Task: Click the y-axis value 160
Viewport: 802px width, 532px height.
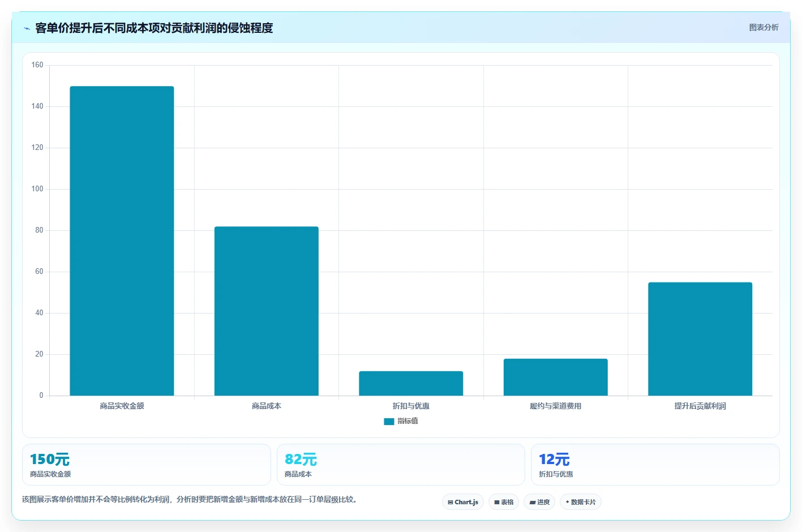Action: 37,65
